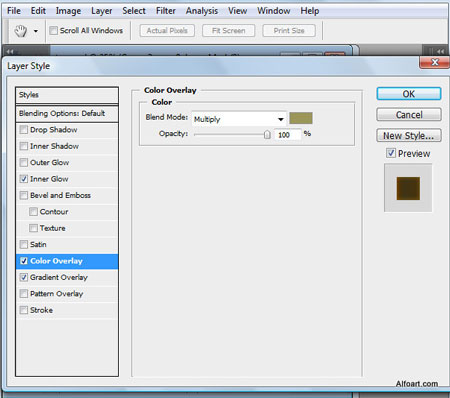Open the Window menu
Screen dimensions: 450x398
tap(274, 11)
